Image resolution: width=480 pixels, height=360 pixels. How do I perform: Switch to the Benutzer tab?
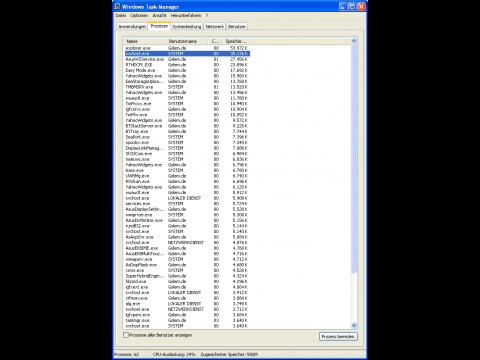(237, 26)
